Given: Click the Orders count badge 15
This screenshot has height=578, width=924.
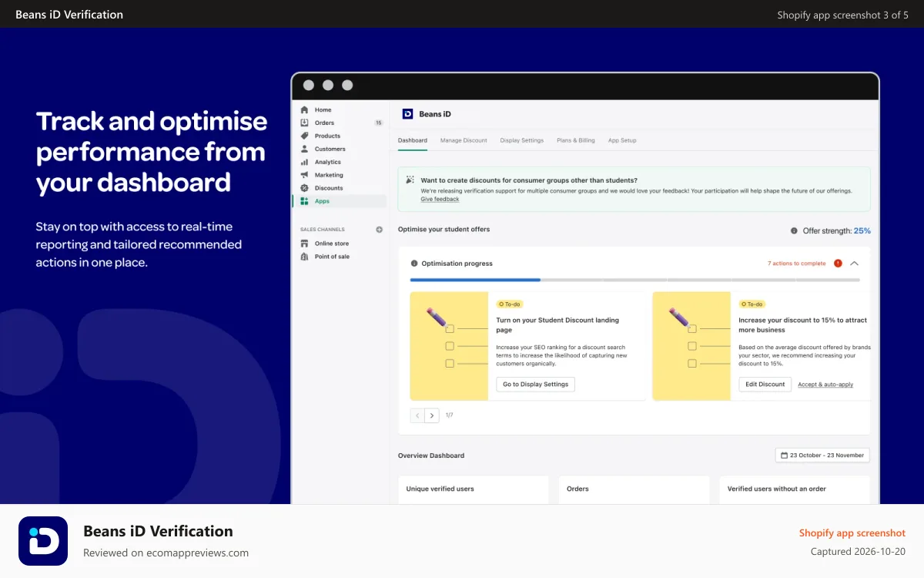Looking at the screenshot, I should 378,123.
